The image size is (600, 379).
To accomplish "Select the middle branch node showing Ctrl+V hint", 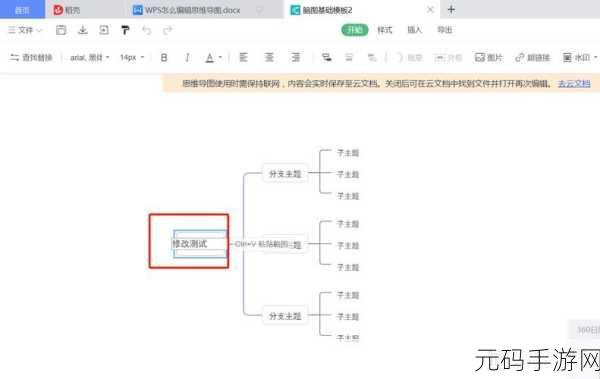I will (x=285, y=244).
